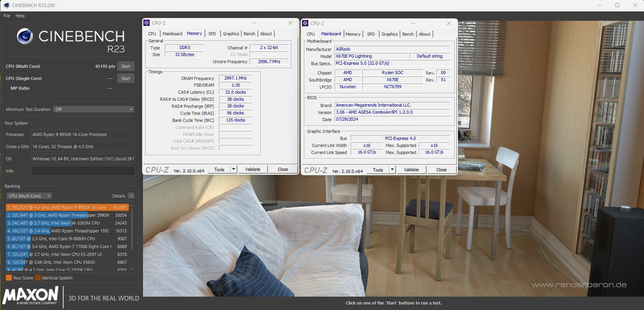Open the Tools dropdown arrow in Mainboard window
The image size is (644, 310).
click(392, 170)
